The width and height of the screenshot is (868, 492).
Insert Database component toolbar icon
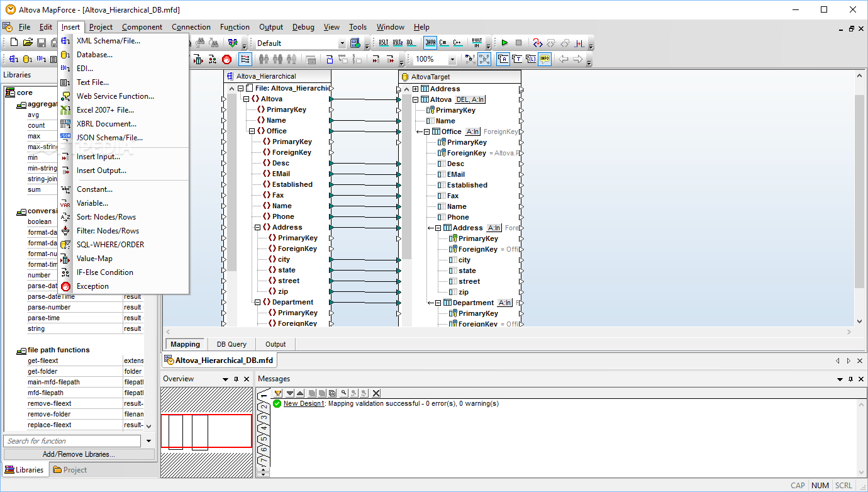point(27,59)
